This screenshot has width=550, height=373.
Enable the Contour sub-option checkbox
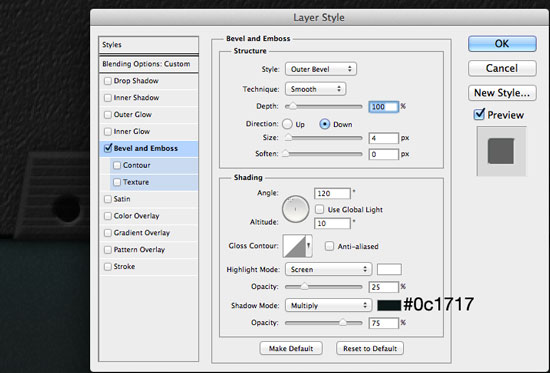click(x=117, y=165)
